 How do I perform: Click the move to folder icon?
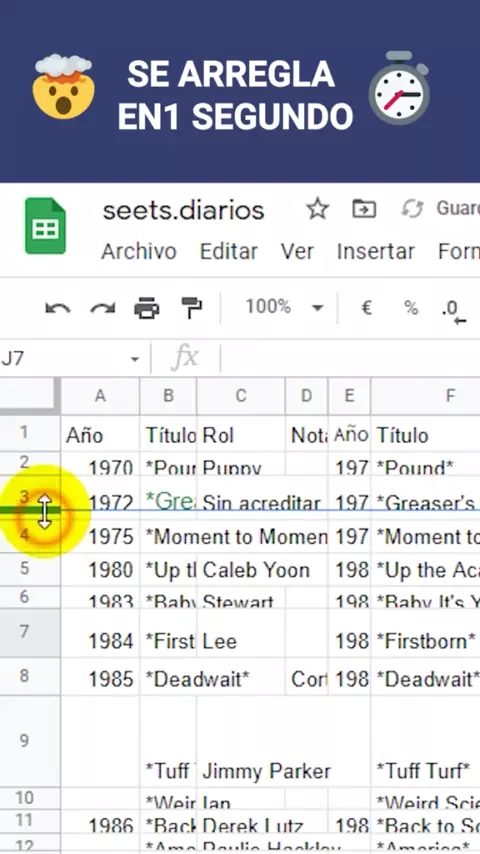(x=363, y=209)
